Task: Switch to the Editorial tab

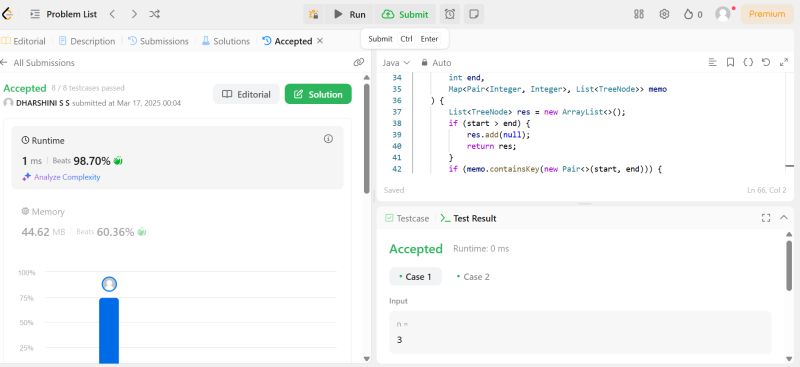Action: click(23, 41)
